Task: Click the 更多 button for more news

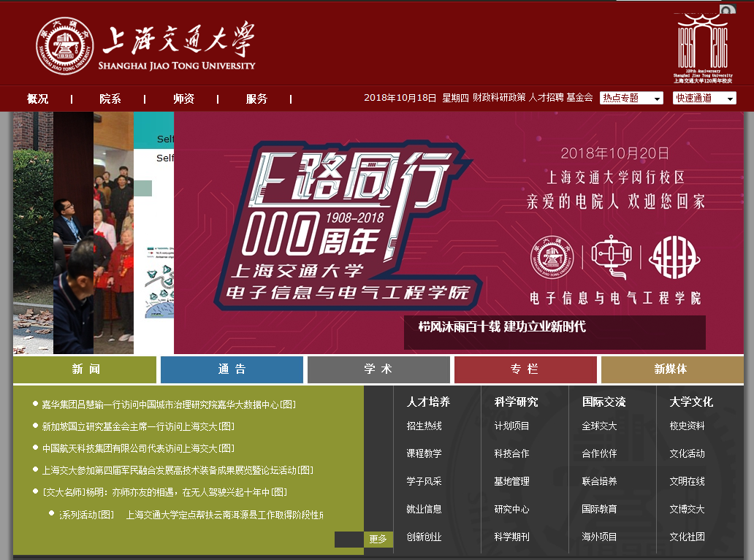Action: tap(378, 539)
